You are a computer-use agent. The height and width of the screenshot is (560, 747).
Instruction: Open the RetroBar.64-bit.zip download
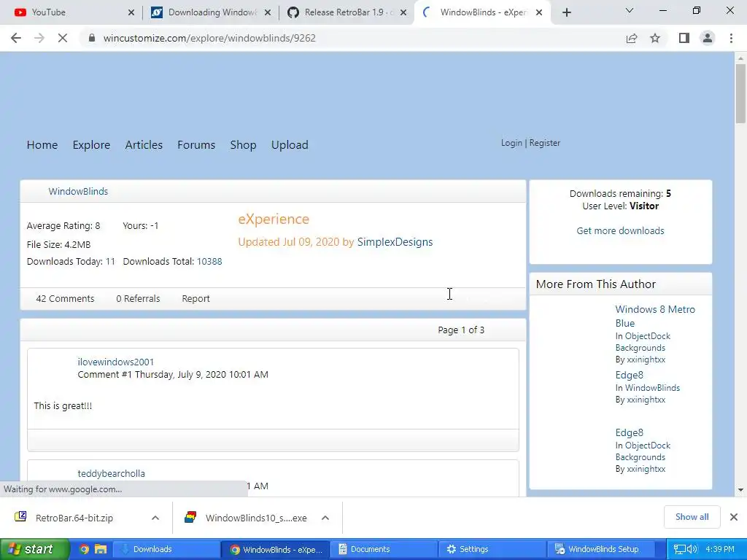74,518
